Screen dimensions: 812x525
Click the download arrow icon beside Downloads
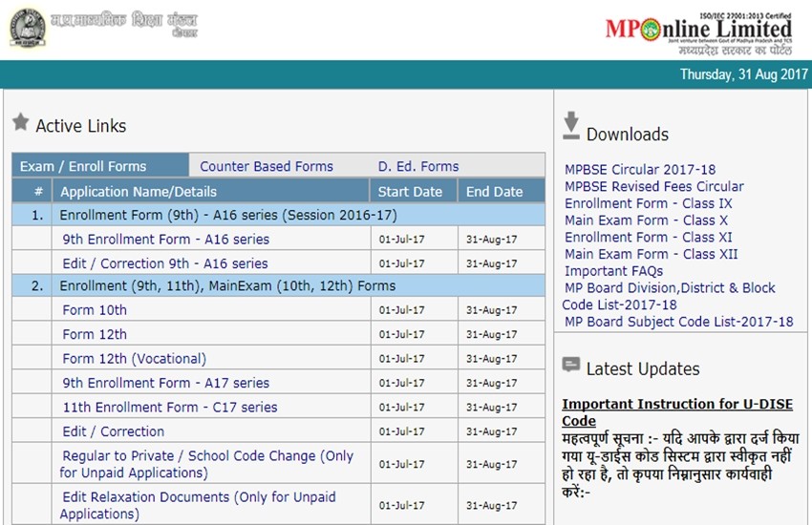pyautogui.click(x=570, y=126)
